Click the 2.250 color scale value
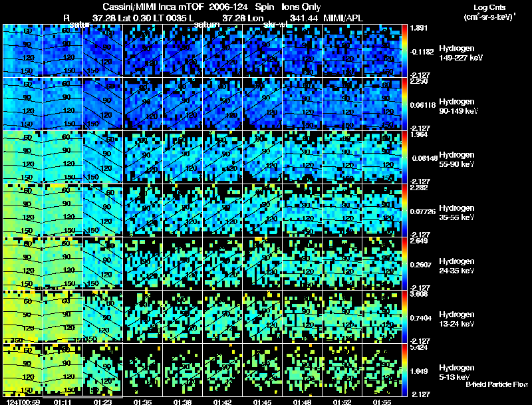The image size is (532, 405). click(x=418, y=81)
